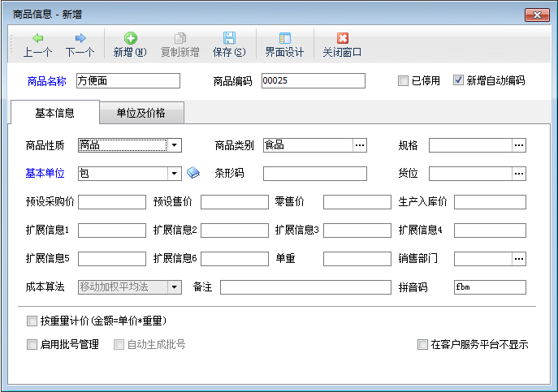
Task: Open 货位 ellipsis browse button
Action: pos(519,173)
